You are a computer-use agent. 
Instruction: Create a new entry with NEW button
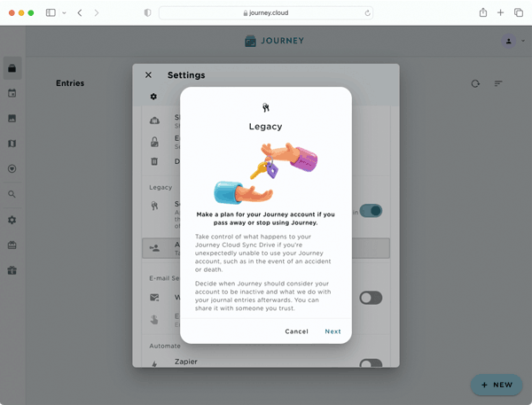tap(497, 385)
